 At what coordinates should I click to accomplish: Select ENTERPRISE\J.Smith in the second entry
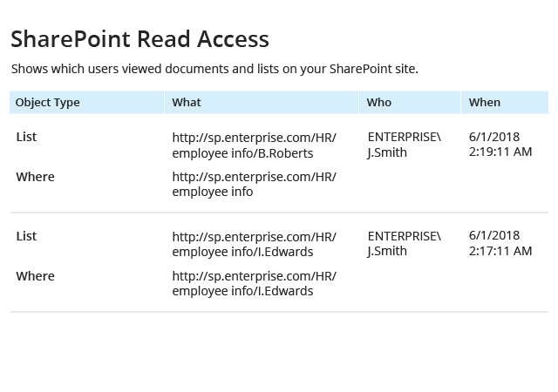405,244
